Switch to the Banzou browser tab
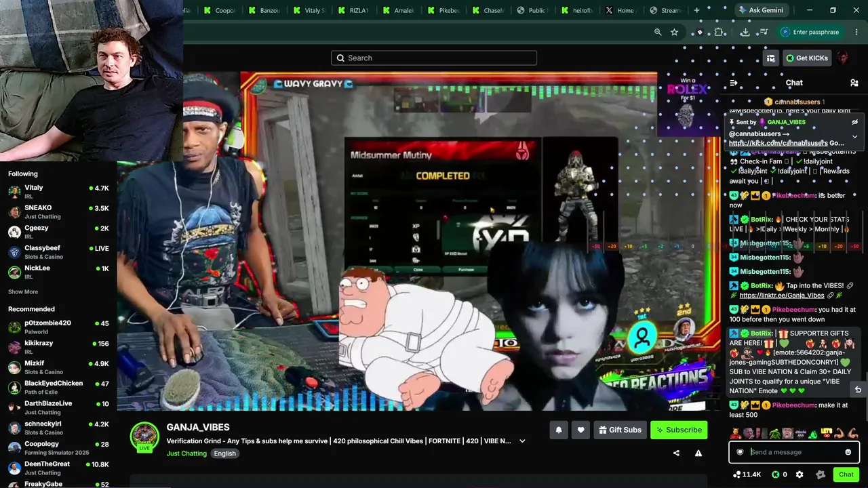Viewport: 868px width, 488px height. [x=264, y=10]
